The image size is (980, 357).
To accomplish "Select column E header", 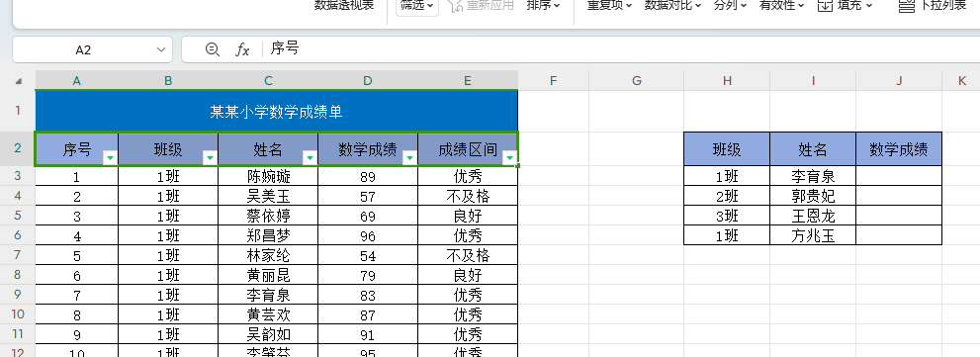I will coord(468,81).
